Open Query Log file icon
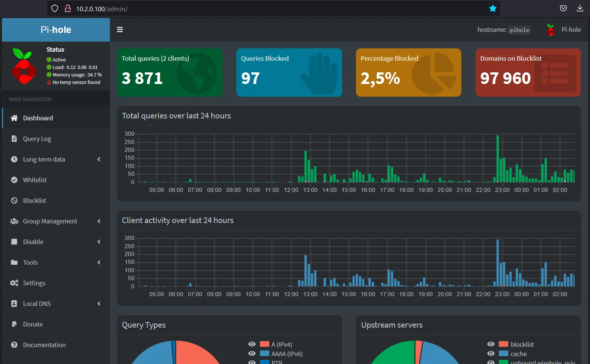This screenshot has width=590, height=364. [x=14, y=139]
